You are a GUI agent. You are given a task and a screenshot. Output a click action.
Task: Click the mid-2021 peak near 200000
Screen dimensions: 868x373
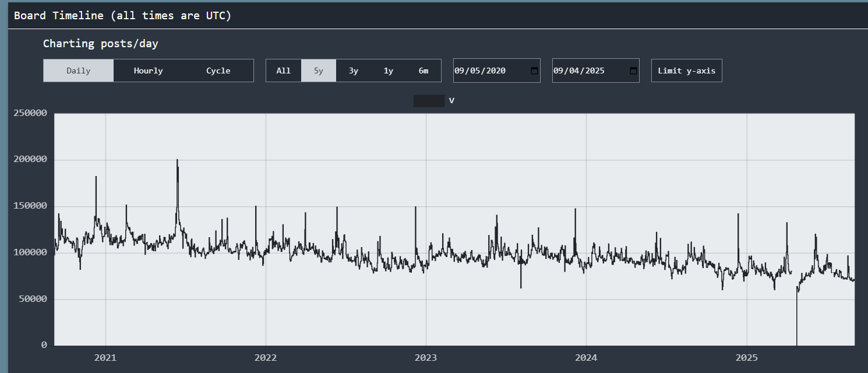point(177,160)
